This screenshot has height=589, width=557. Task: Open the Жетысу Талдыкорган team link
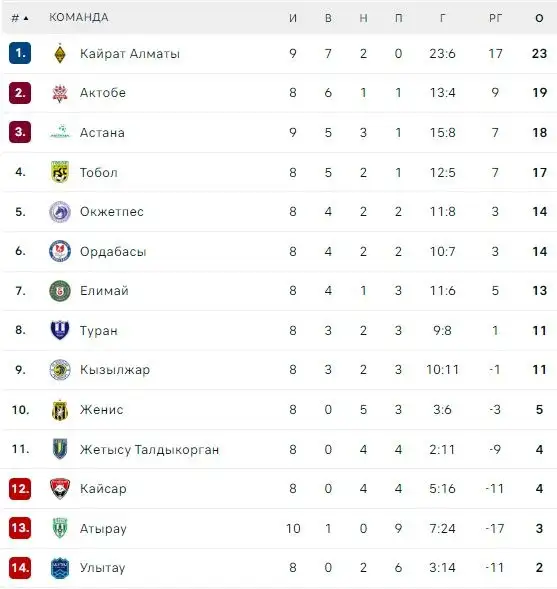coord(149,449)
